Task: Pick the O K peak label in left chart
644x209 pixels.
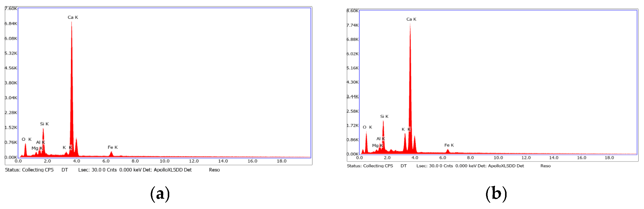Action: (27, 139)
